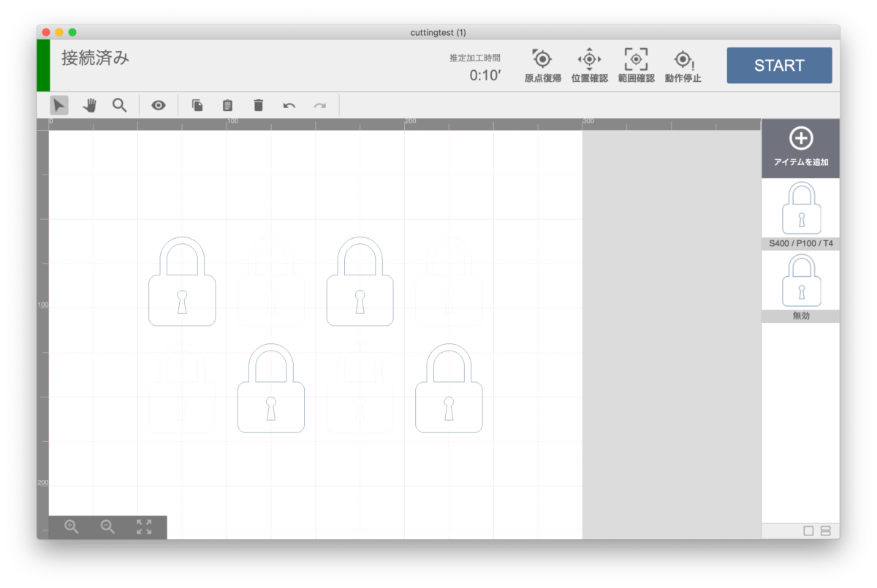Click 原点復帰 to return to origin
The image size is (877, 588).
543,66
